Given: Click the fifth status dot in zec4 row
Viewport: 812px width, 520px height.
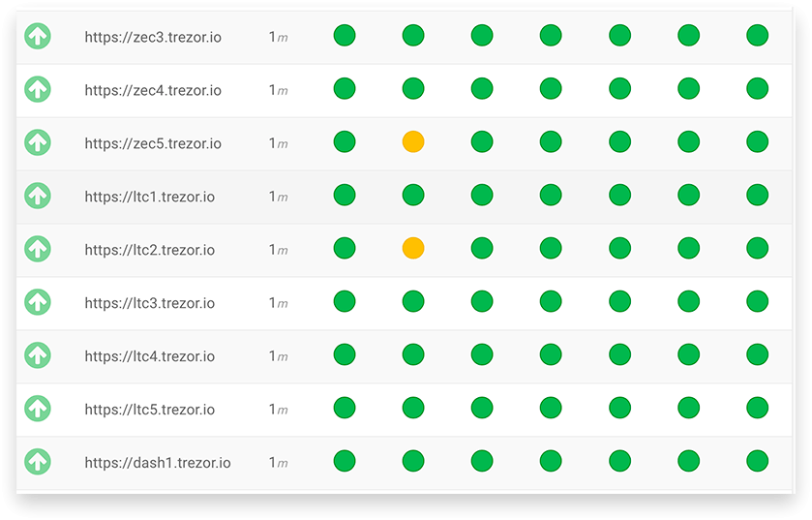Looking at the screenshot, I should pyautogui.click(x=619, y=88).
